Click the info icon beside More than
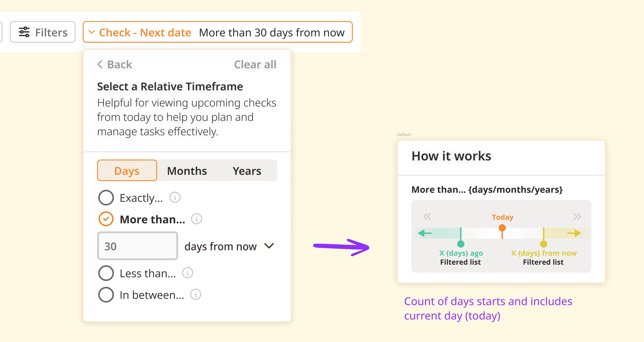 196,219
